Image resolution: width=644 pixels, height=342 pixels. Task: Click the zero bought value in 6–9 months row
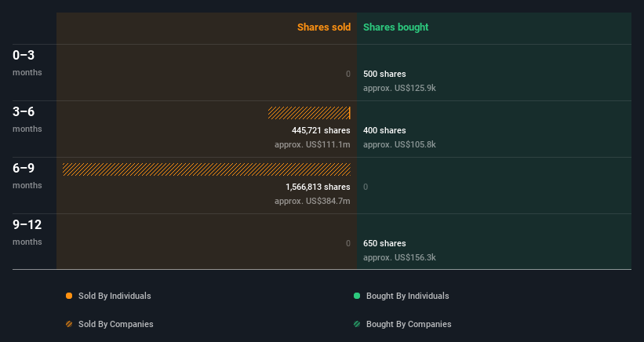point(366,187)
